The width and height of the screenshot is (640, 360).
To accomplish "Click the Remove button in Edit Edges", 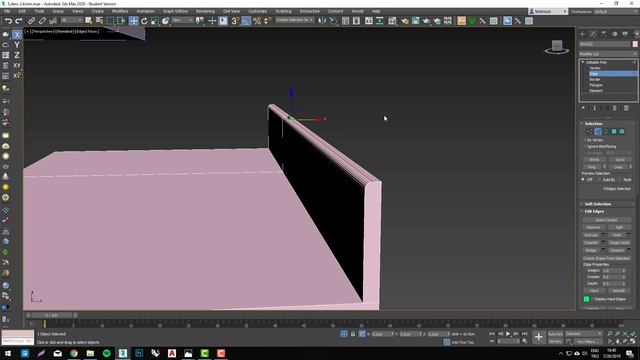I will (593, 227).
